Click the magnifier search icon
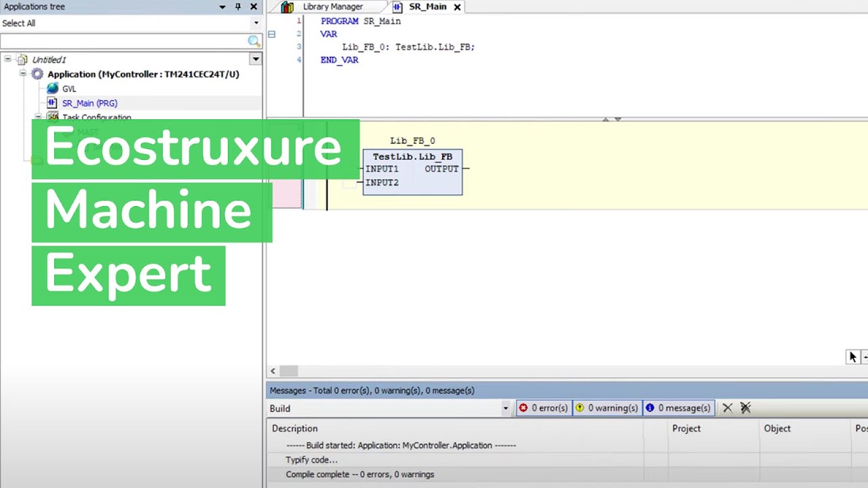Image resolution: width=868 pixels, height=488 pixels. click(254, 41)
